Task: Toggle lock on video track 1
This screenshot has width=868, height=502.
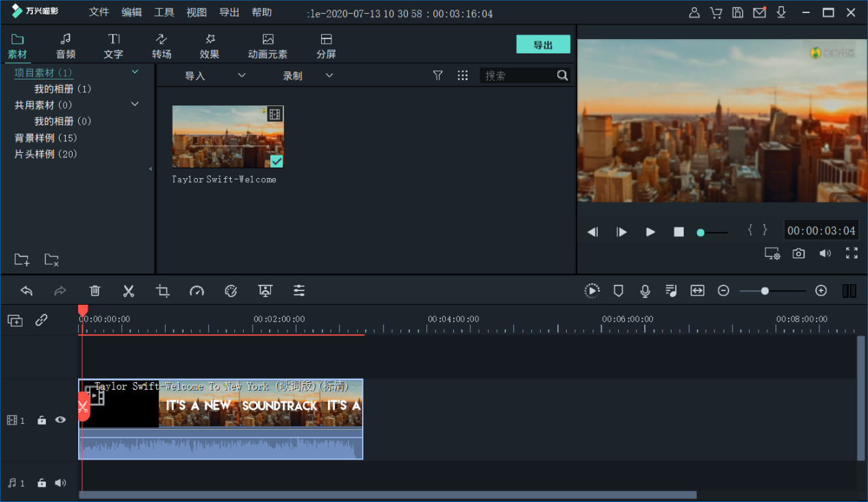Action: pos(42,420)
